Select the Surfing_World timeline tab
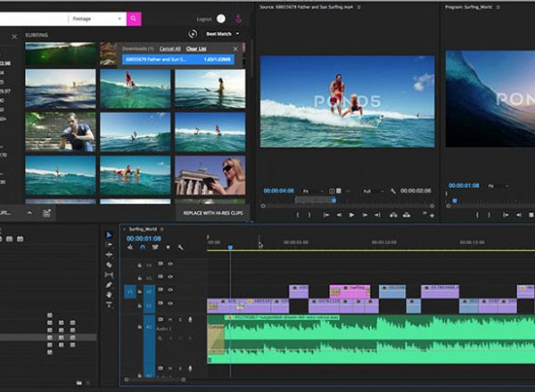535x392 pixels. coord(143,229)
